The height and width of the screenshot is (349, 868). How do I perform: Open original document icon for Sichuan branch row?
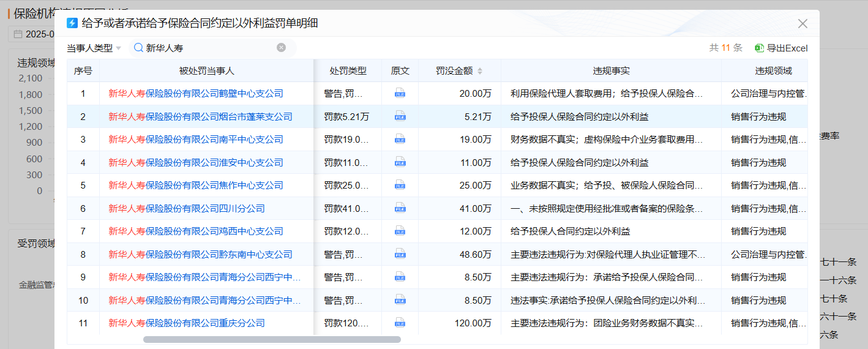(400, 208)
